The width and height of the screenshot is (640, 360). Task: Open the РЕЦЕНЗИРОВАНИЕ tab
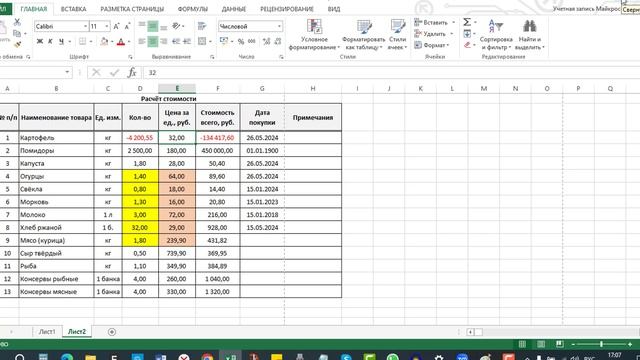tap(287, 9)
